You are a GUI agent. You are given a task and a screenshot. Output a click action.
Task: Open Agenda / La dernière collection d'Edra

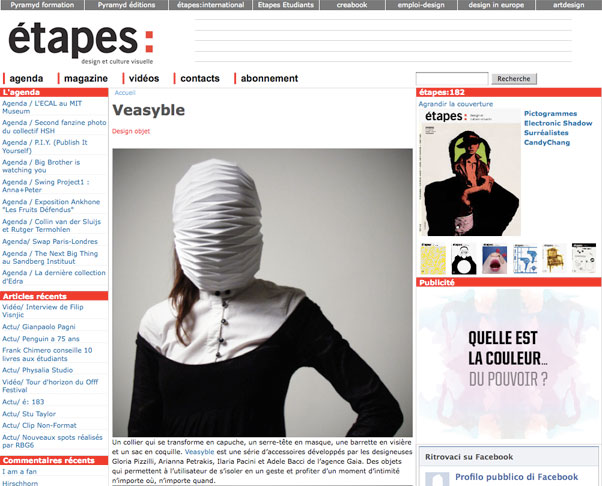pyautogui.click(x=54, y=277)
